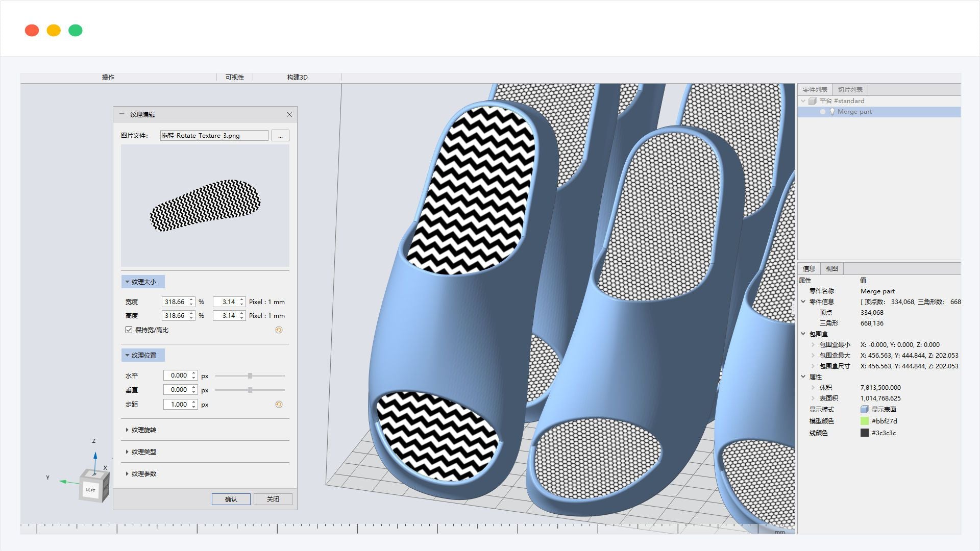Screen dimensions: 980x551
Task: Click the model color #bbf27d swatch
Action: click(x=864, y=421)
